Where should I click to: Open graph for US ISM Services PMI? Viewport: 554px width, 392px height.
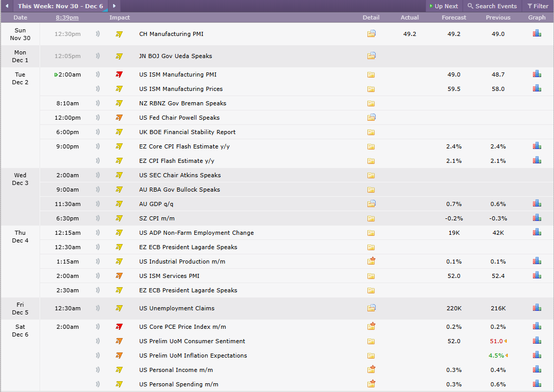[537, 275]
